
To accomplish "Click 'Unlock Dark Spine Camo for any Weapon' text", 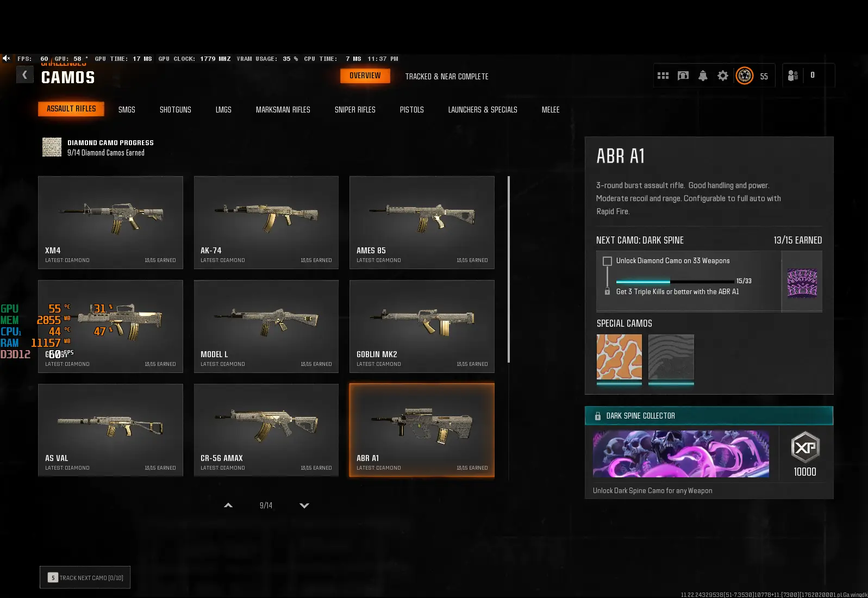I will click(652, 491).
